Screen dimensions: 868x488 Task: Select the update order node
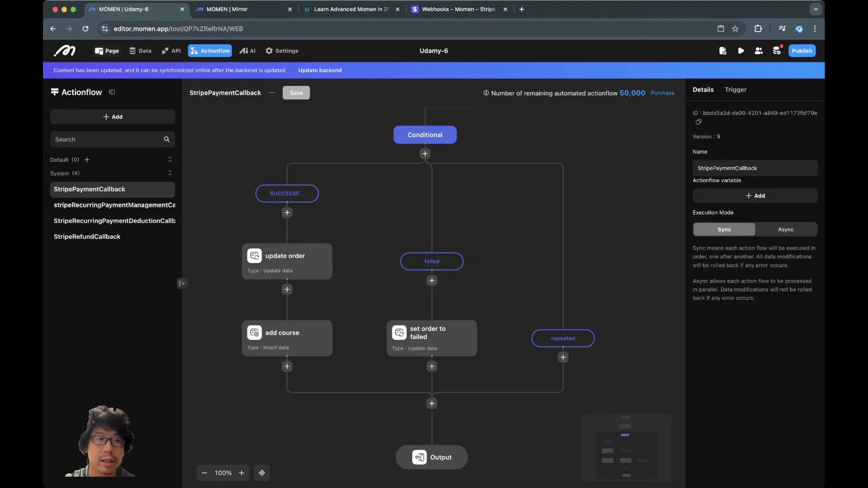tap(287, 262)
